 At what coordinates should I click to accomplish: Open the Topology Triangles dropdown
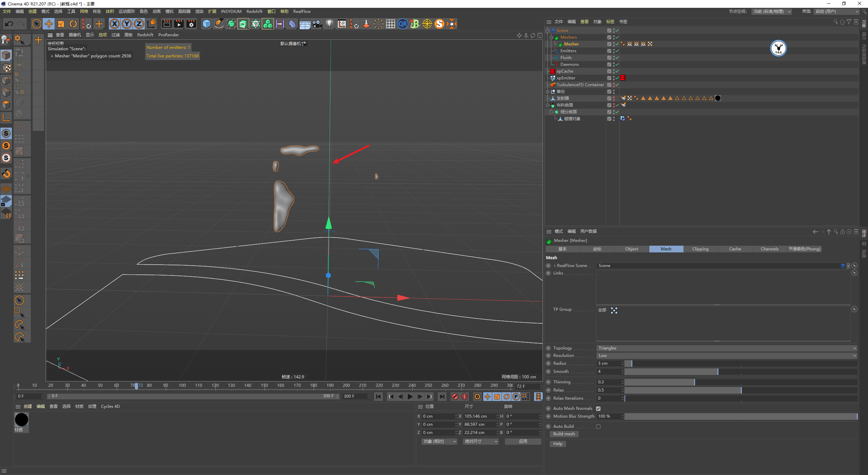click(x=726, y=348)
